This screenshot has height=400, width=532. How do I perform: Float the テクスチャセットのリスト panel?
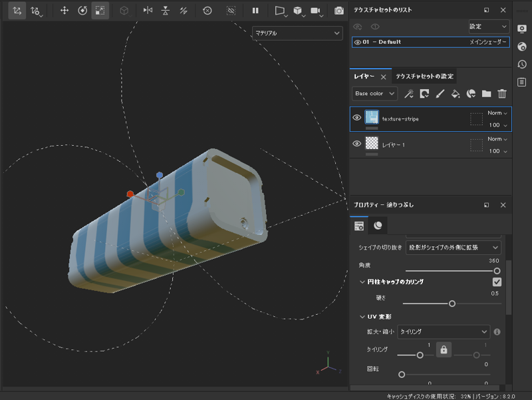click(x=487, y=10)
